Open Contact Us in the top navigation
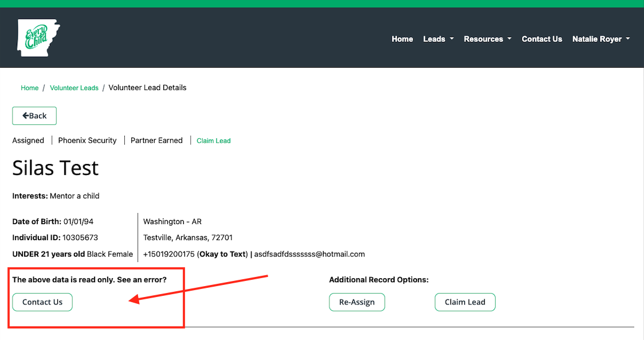This screenshot has width=644, height=340. click(542, 39)
